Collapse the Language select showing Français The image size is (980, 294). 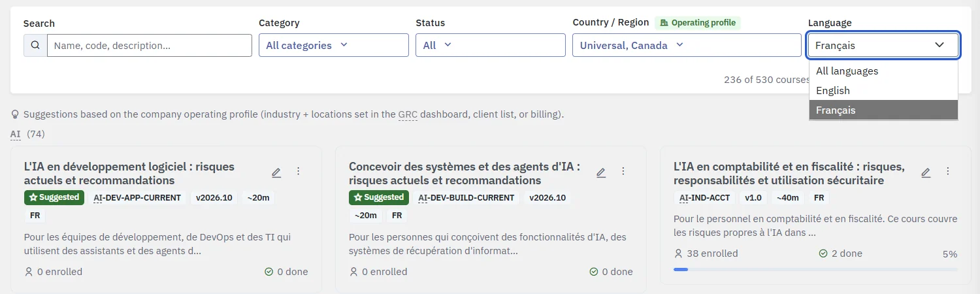point(883,45)
